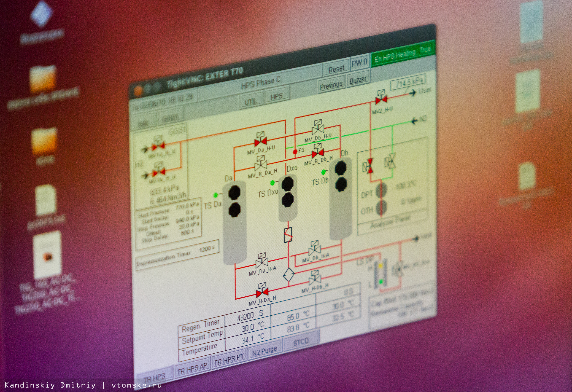The image size is (572, 392).
Task: Click the diamond filter symbol below Dxo
Action: pyautogui.click(x=289, y=275)
